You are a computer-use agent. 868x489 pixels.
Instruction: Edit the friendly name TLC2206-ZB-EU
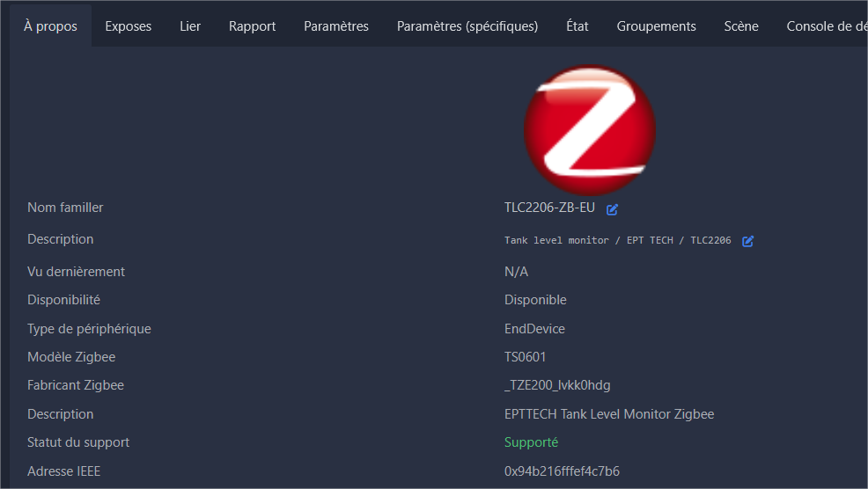pos(612,209)
